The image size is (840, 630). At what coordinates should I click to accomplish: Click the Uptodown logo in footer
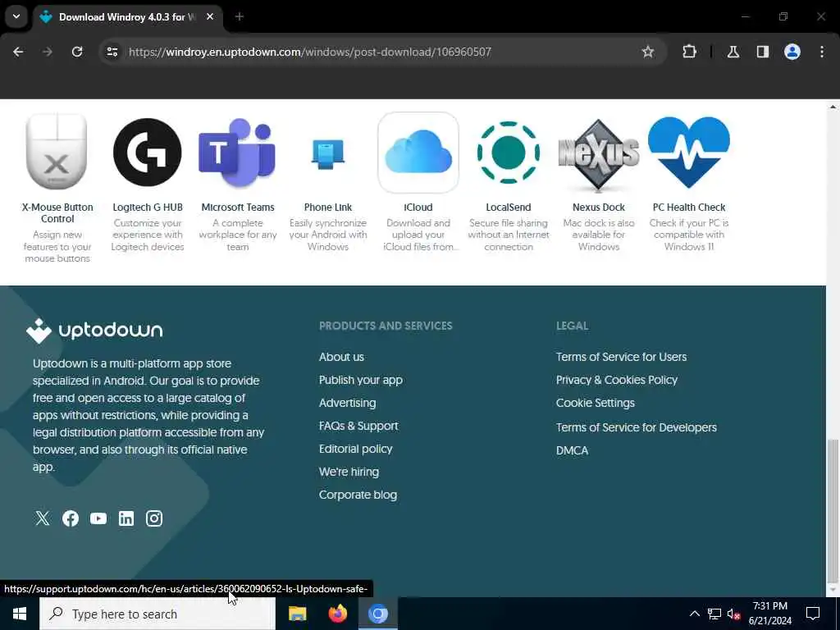(94, 330)
